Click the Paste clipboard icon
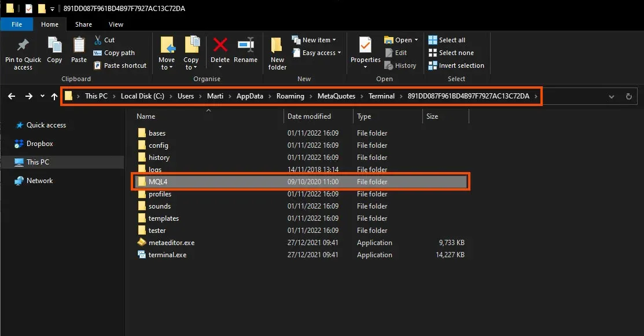Viewport: 644px width, 336px height. click(79, 46)
